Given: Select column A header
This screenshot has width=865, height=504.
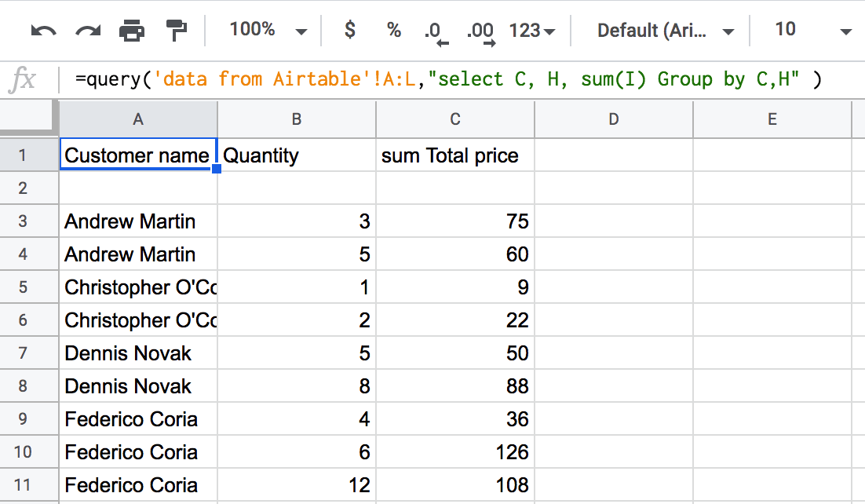Looking at the screenshot, I should click(x=138, y=119).
